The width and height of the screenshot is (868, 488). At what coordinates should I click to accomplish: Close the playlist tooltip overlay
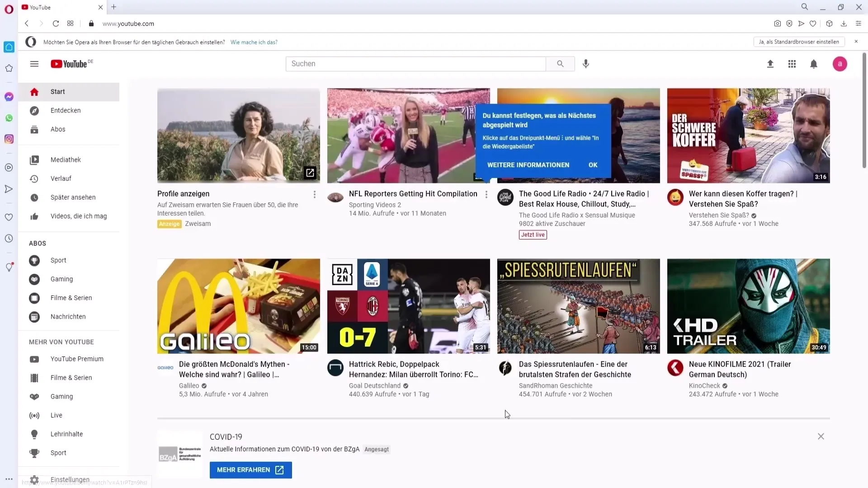coord(593,165)
